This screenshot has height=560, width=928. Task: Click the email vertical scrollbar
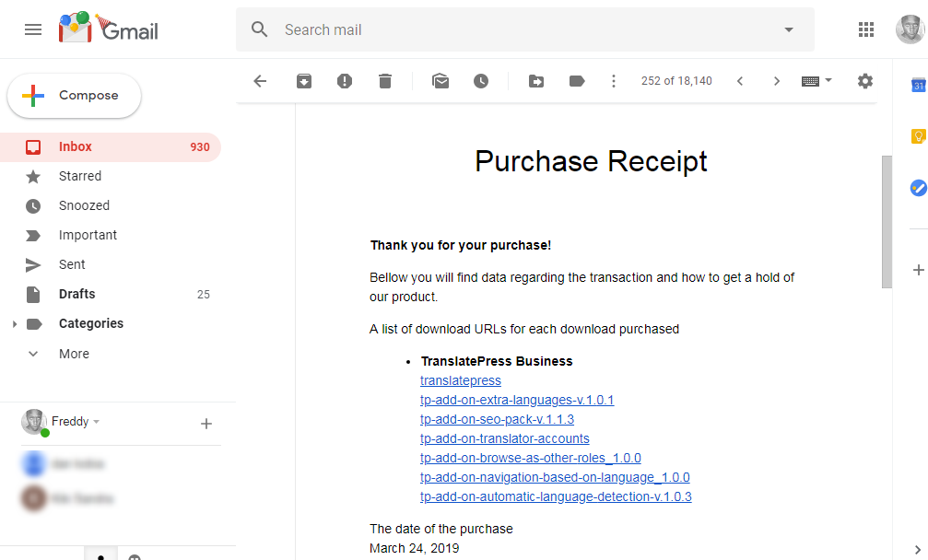(887, 221)
